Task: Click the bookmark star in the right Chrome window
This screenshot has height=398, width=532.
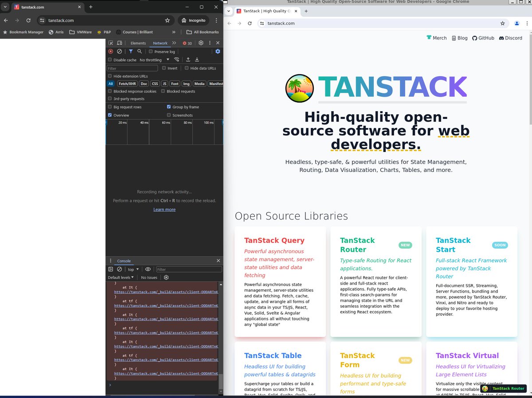Action: pos(502,23)
